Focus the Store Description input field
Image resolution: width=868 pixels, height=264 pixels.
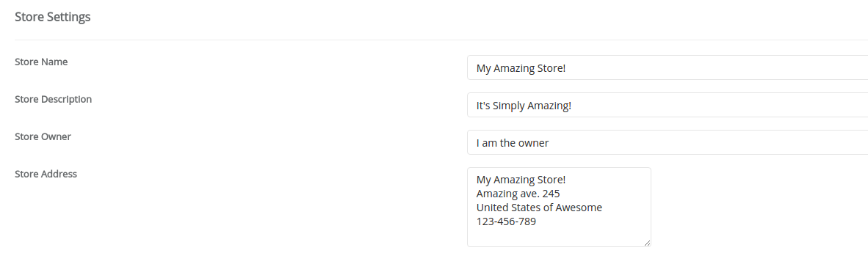point(667,105)
